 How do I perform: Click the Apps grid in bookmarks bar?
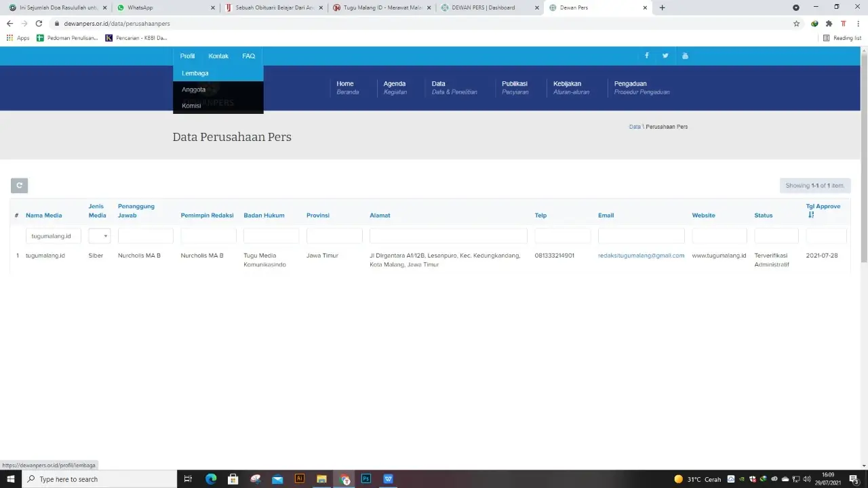[18, 38]
